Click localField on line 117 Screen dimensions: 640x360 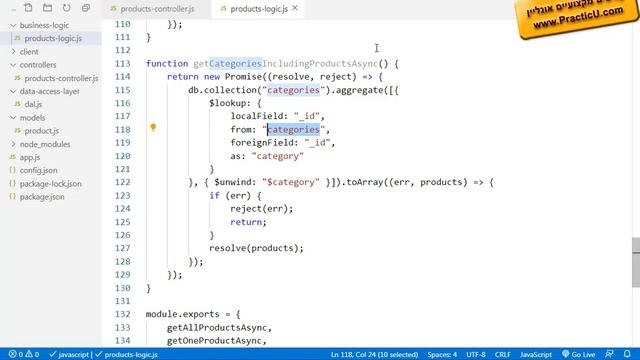point(257,116)
